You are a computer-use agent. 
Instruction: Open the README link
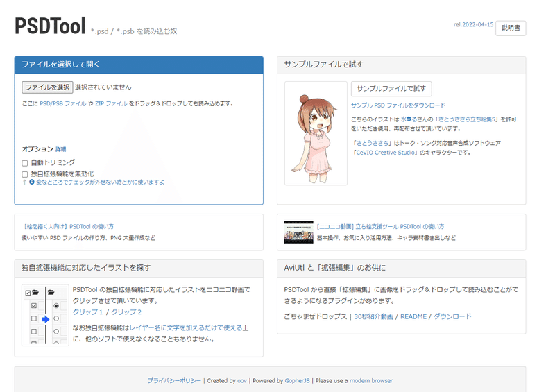(x=413, y=316)
